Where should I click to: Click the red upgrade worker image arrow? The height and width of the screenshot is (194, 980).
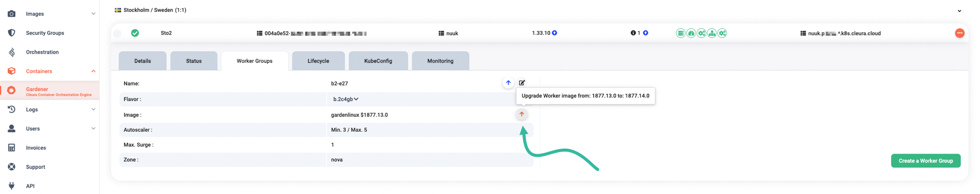(x=522, y=114)
